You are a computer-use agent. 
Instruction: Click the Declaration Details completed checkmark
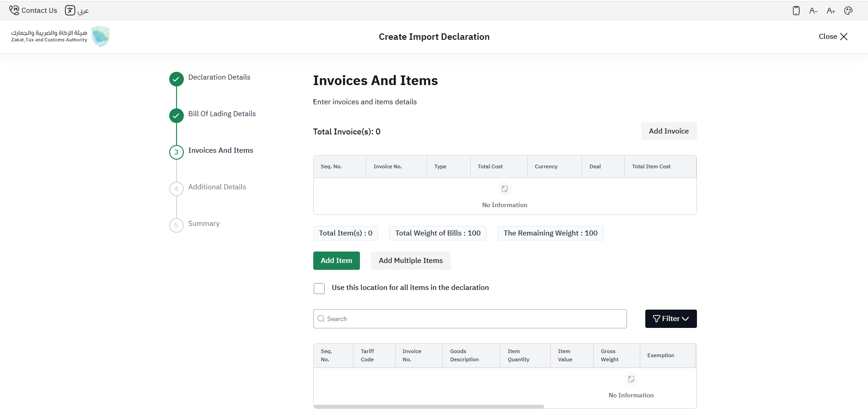tap(177, 79)
